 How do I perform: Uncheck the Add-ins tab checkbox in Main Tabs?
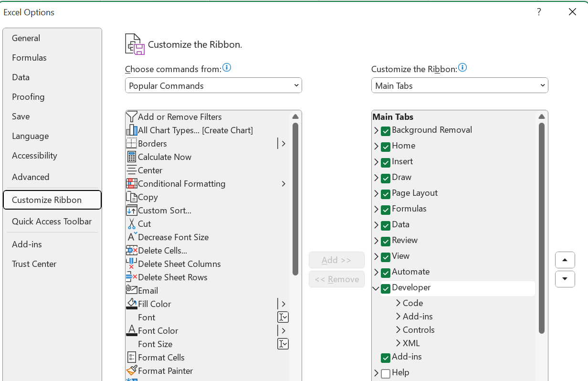pos(386,358)
